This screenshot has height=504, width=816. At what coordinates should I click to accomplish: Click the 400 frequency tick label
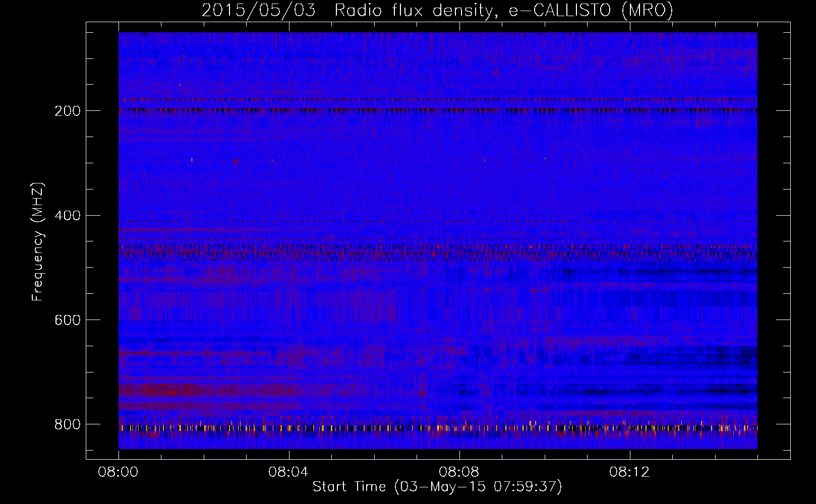(67, 216)
